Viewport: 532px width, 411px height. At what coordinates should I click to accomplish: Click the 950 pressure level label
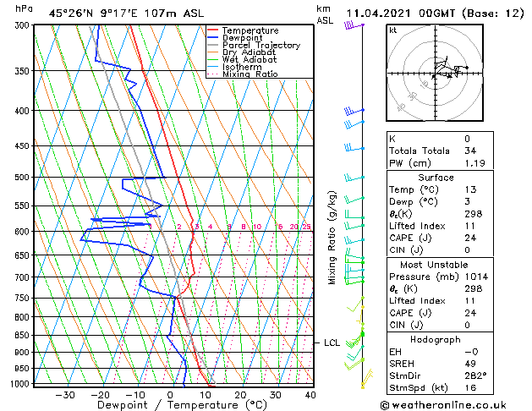[x=24, y=369]
